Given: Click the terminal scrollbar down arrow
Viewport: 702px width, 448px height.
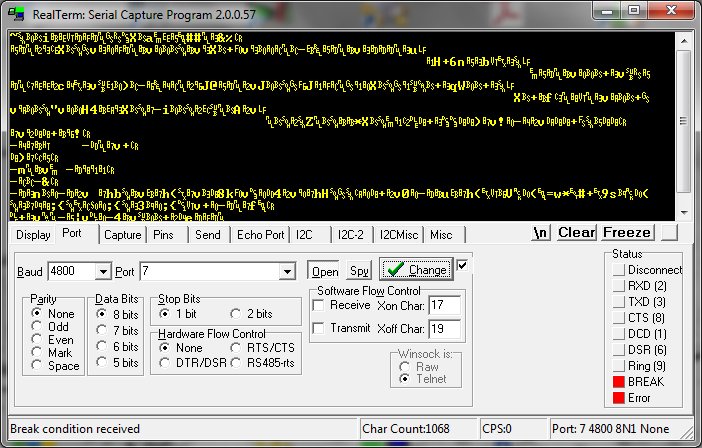Looking at the screenshot, I should point(683,213).
